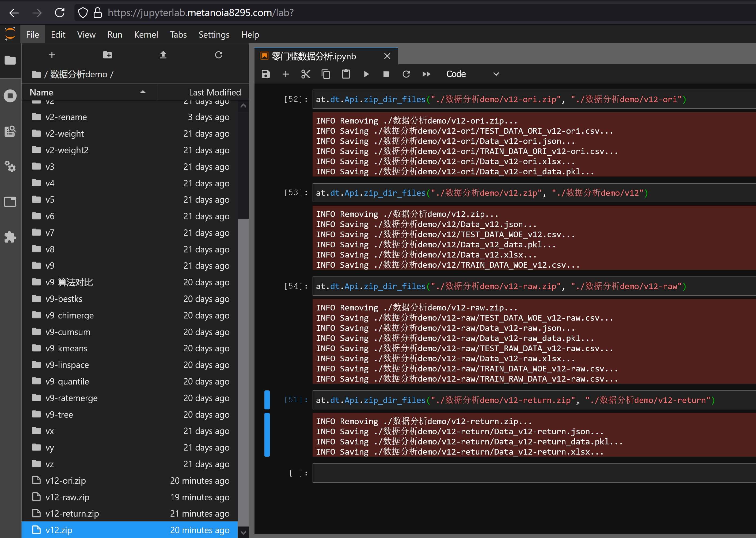Select the v12-return.zip file
756x538 pixels.
click(72, 513)
